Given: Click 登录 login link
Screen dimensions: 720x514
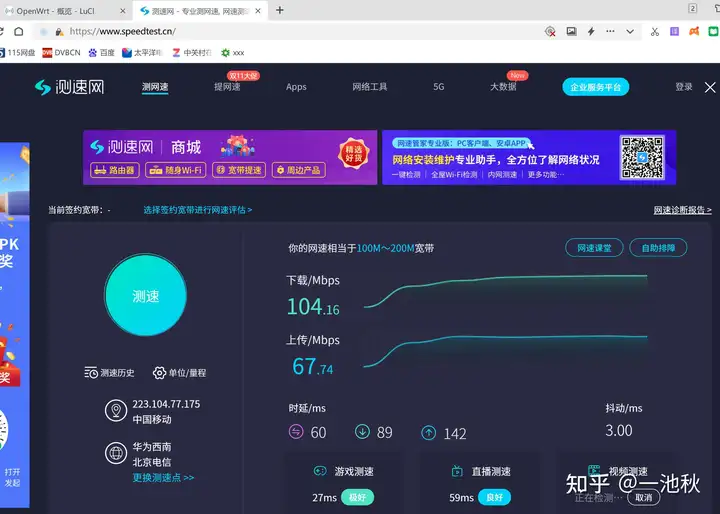Looking at the screenshot, I should [x=684, y=87].
